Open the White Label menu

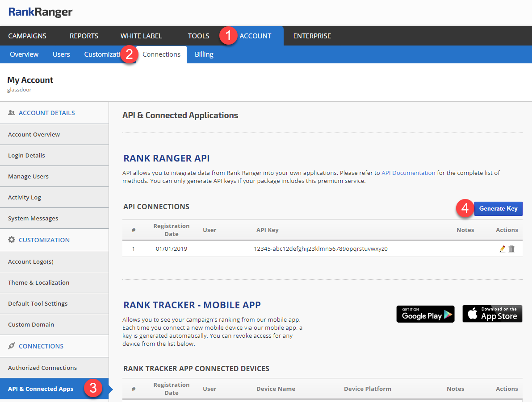pyautogui.click(x=141, y=36)
